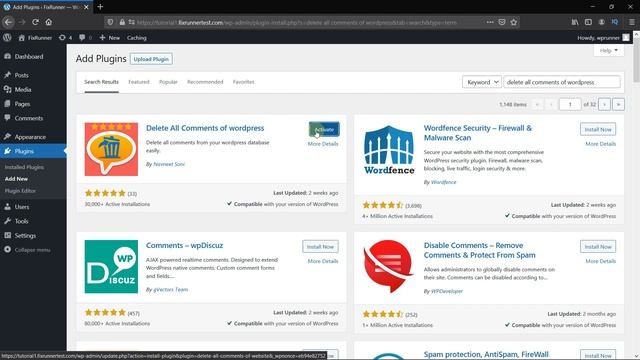Image resolution: width=640 pixels, height=360 pixels.
Task: Open author link Navneet Soni
Action: point(169,164)
